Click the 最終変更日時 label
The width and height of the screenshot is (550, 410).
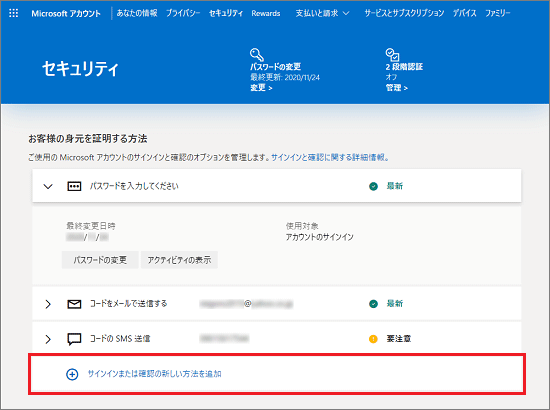coord(91,226)
